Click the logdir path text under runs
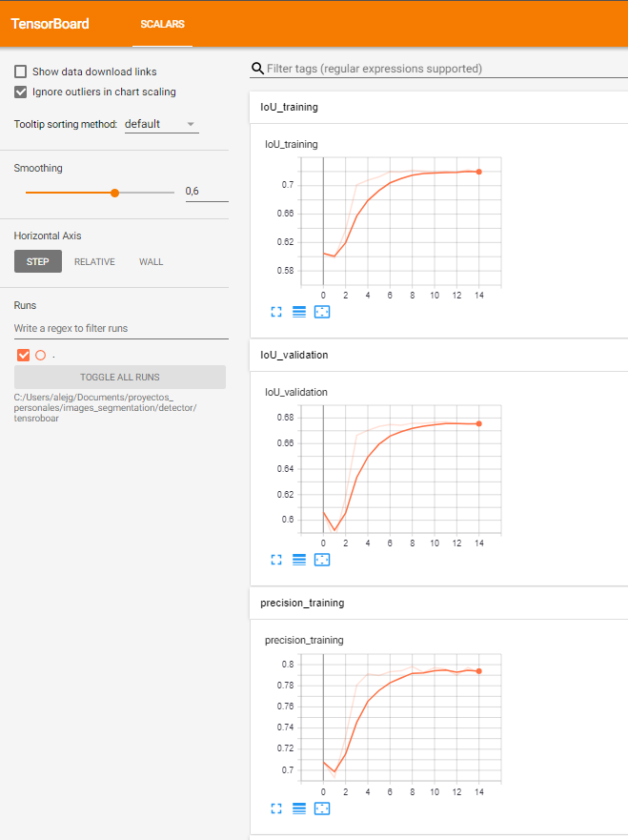 click(x=105, y=408)
